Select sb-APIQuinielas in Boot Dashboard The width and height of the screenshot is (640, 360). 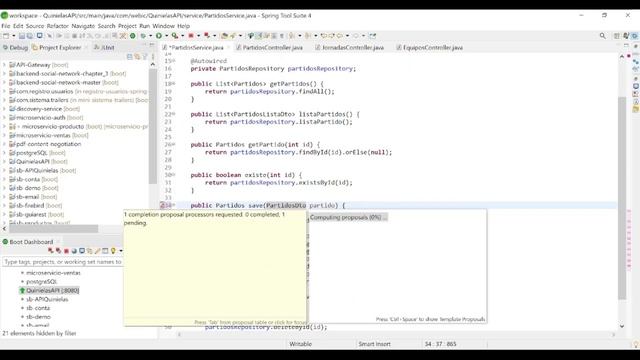pyautogui.click(x=47, y=299)
